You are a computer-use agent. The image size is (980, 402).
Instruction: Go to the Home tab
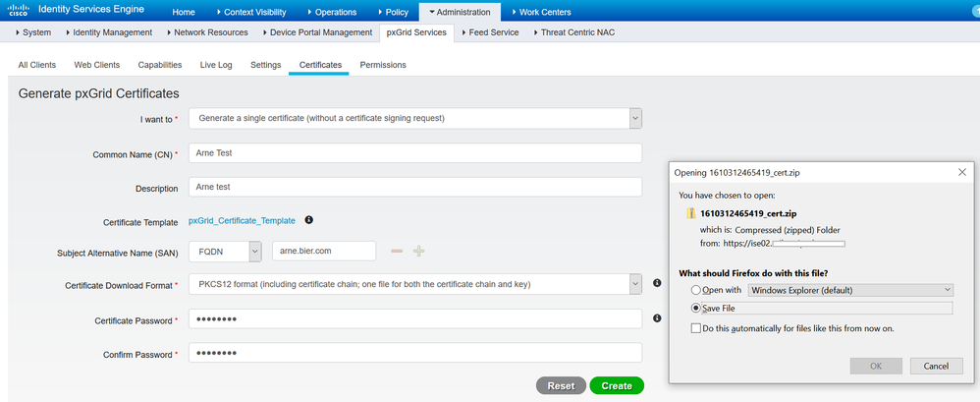coord(183,12)
